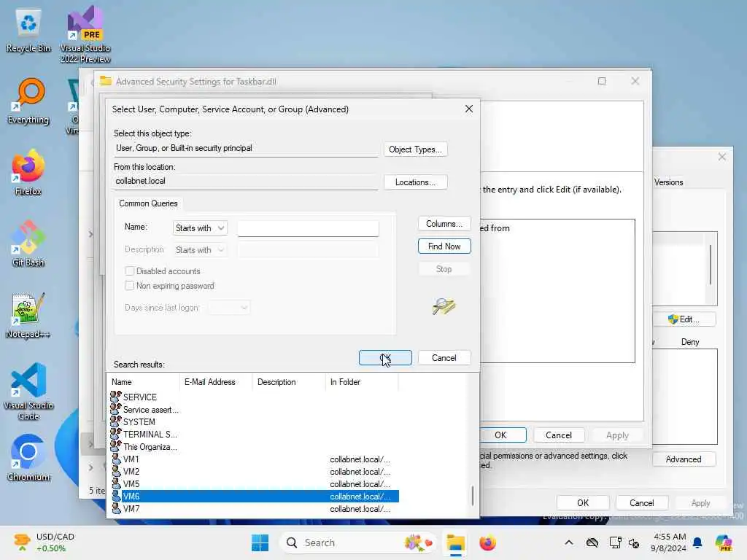Click the taskbar Search box
The width and height of the screenshot is (747, 560).
357,542
